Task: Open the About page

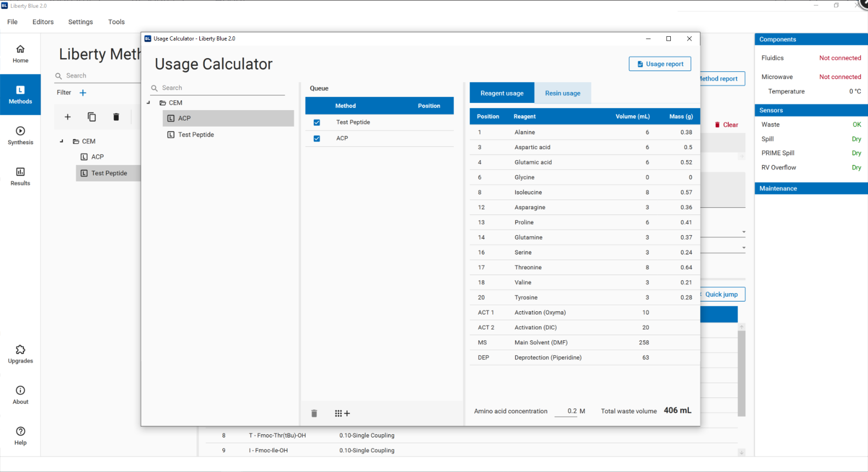Action: [x=20, y=395]
